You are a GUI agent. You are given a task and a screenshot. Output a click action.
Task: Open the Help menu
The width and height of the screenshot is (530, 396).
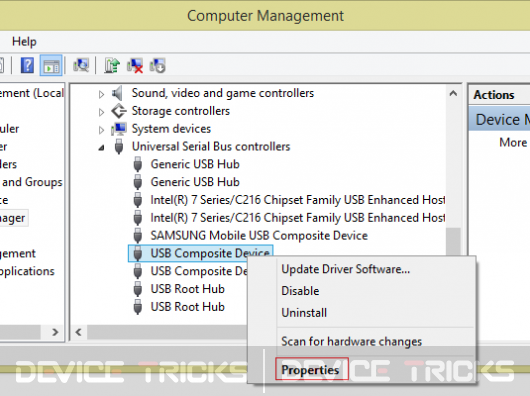24,42
